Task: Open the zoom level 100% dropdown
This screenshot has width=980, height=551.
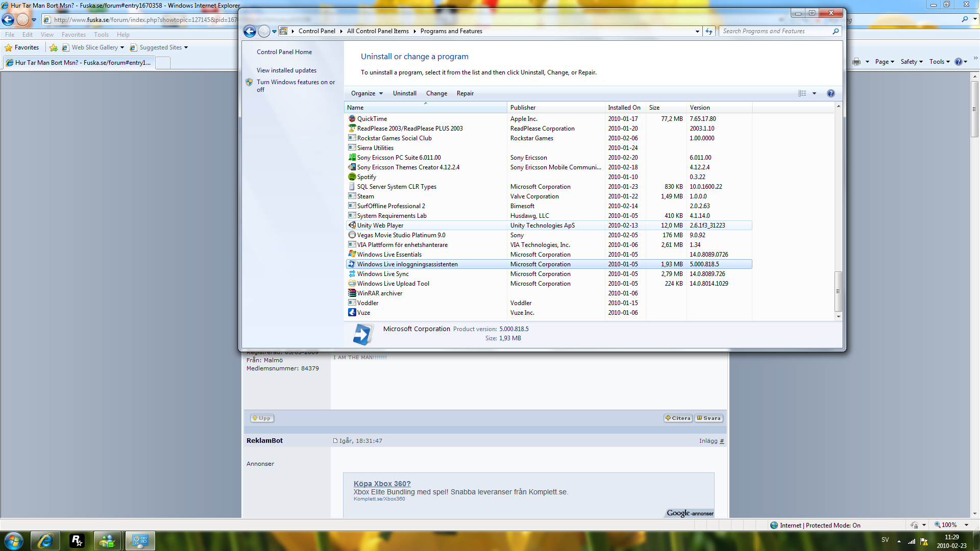Action: tap(966, 525)
